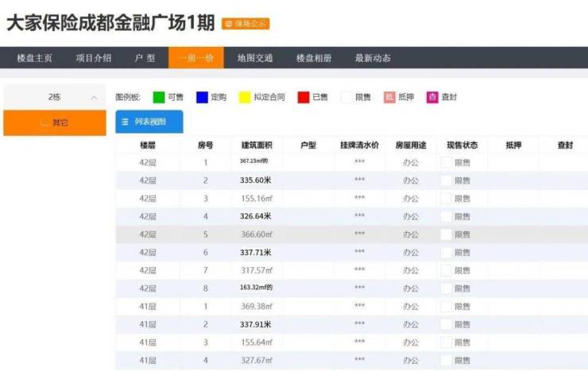588x371 pixels.
Task: Click the area value 155.16㎡
Action: pyautogui.click(x=257, y=199)
